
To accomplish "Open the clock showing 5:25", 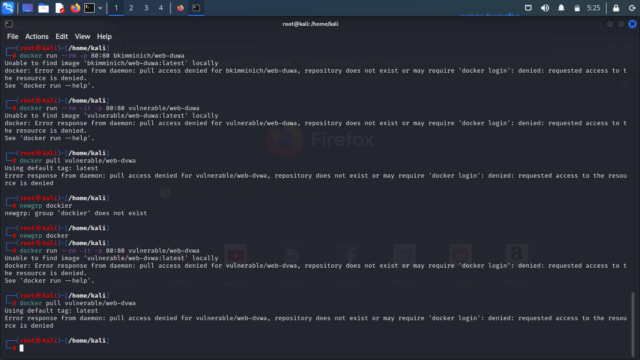I will [593, 8].
